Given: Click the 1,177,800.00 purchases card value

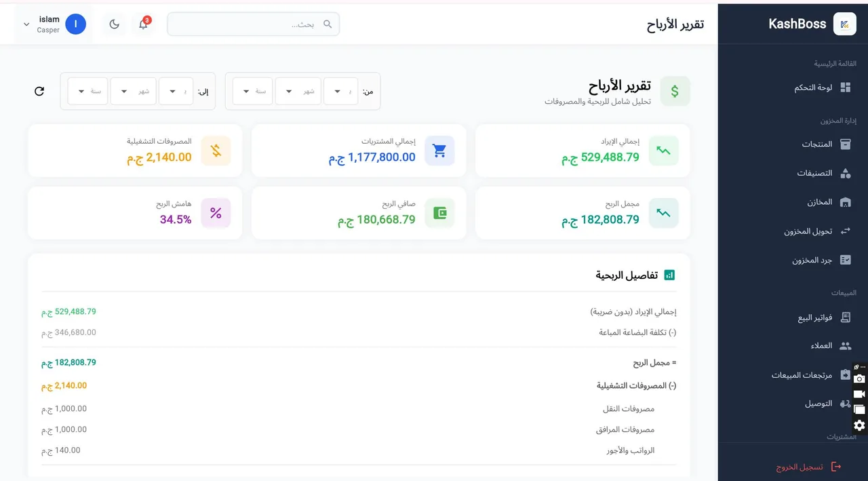Looking at the screenshot, I should point(372,157).
